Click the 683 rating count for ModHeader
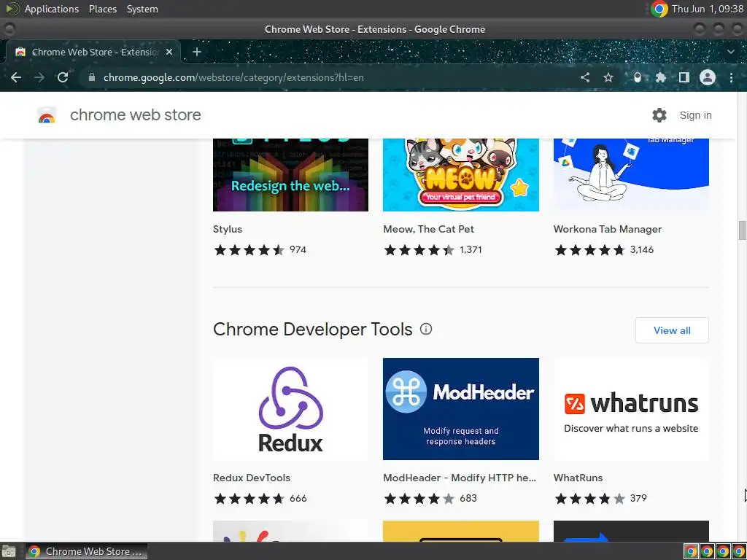This screenshot has width=747, height=560. click(x=468, y=498)
